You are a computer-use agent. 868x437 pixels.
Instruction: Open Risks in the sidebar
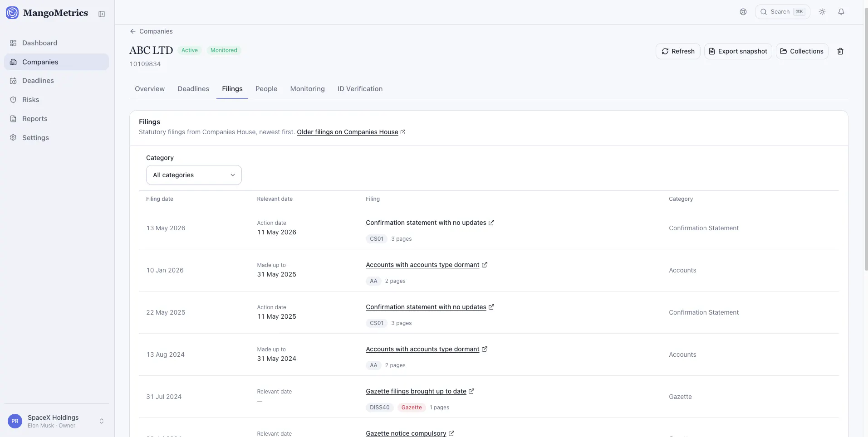point(56,100)
